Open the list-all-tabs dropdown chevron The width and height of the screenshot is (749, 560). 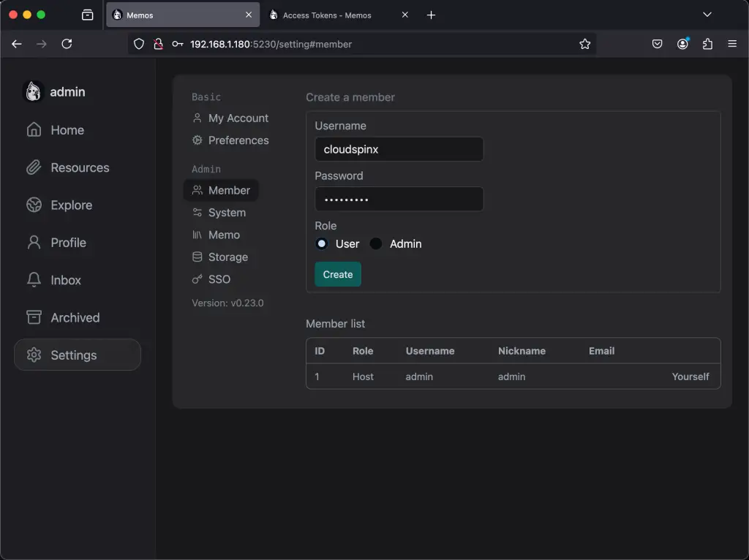point(707,15)
